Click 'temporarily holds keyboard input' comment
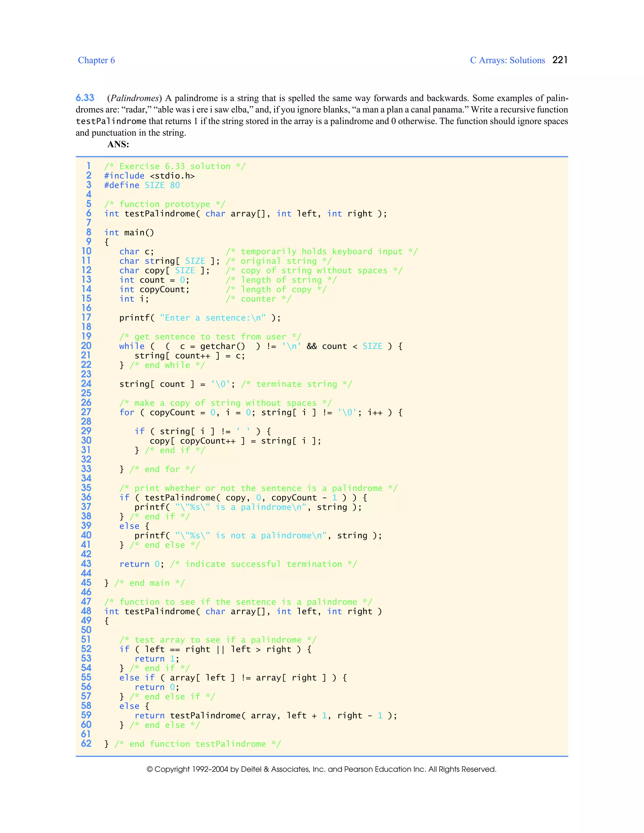The height and width of the screenshot is (833, 644). point(322,252)
